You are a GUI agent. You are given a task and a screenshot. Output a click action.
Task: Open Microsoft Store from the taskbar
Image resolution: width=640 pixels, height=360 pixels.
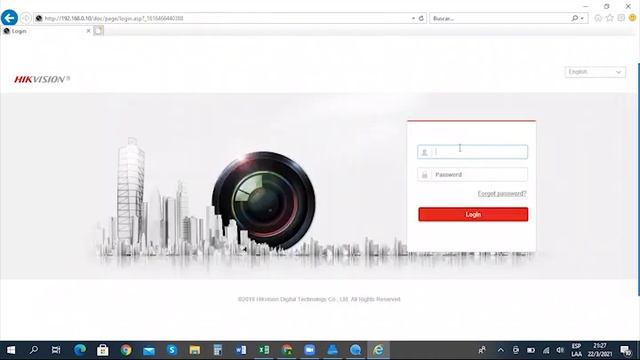102,350
